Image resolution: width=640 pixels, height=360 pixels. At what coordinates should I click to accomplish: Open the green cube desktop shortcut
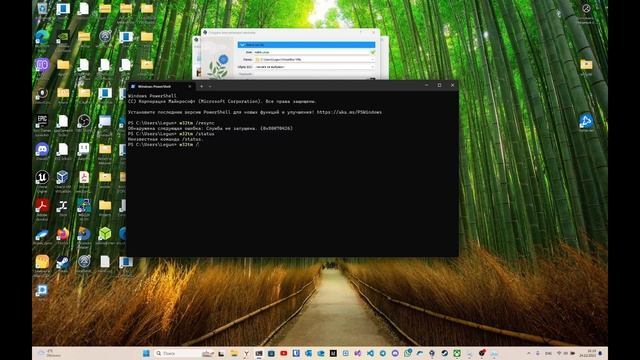105,233
